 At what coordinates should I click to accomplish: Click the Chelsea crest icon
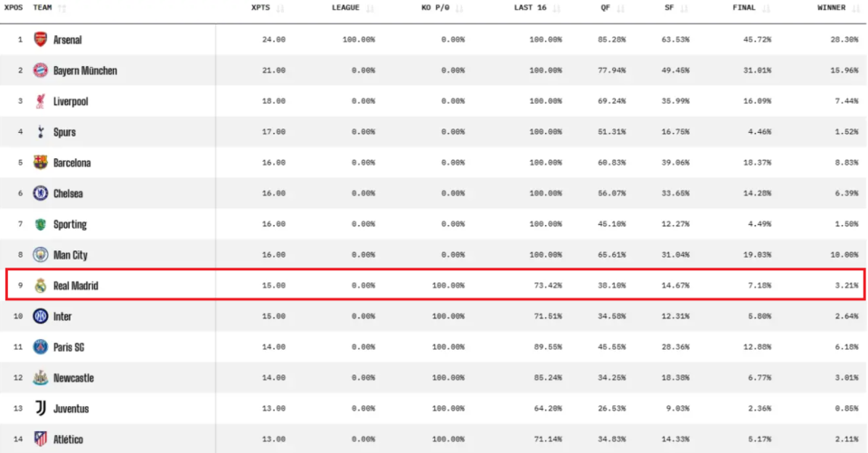(40, 193)
